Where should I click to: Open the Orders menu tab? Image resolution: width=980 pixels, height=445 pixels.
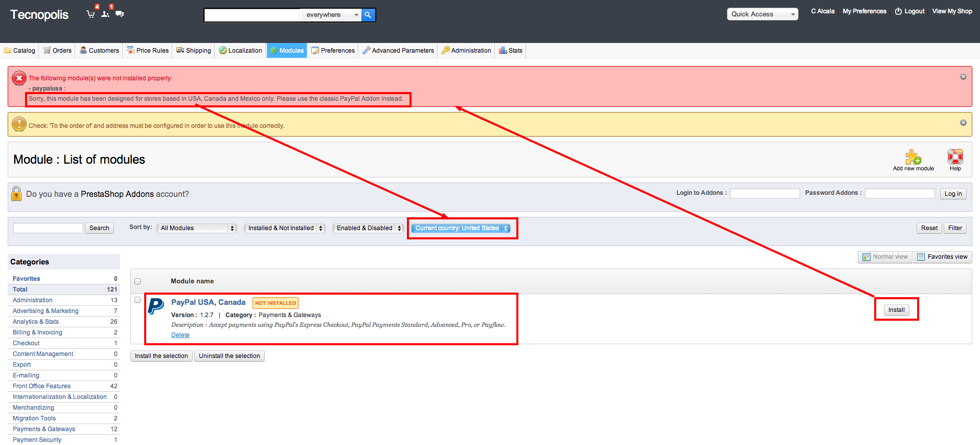click(57, 51)
